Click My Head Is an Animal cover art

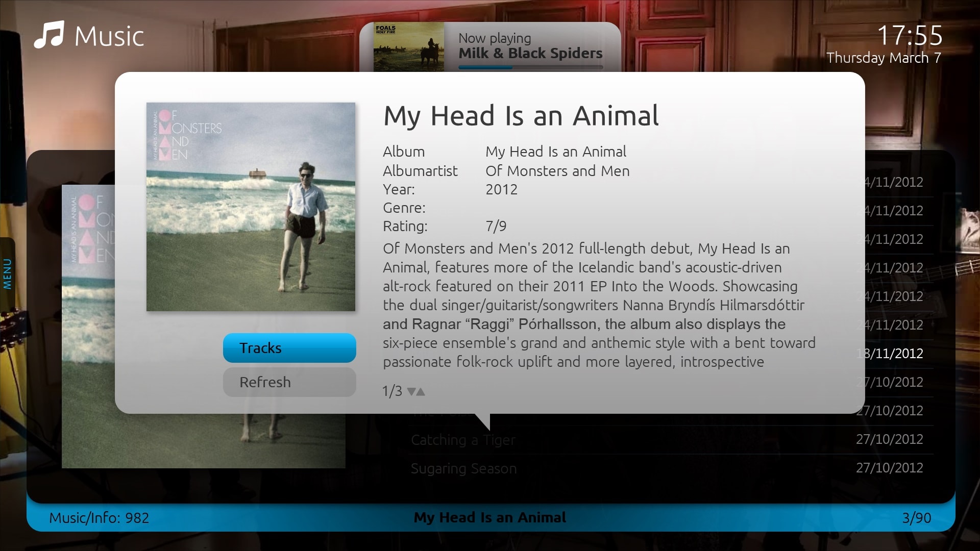[251, 207]
